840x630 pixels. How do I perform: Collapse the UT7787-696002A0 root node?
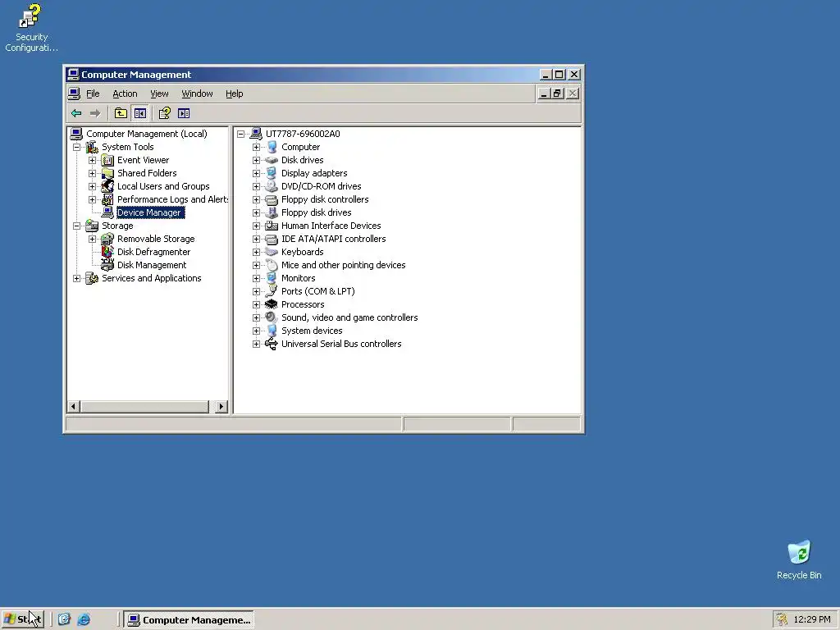(240, 134)
